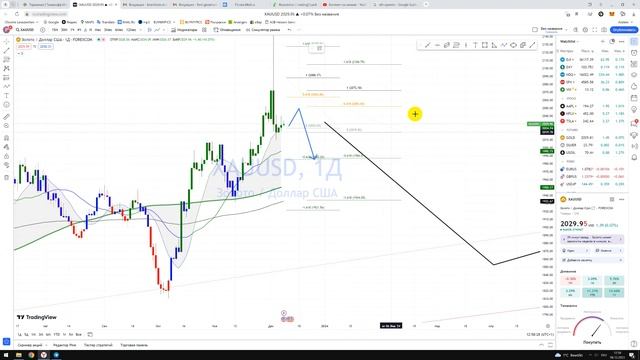Screen dimensions: 640x360
Task: Select the Text annotation tool
Action: [x=7, y=96]
